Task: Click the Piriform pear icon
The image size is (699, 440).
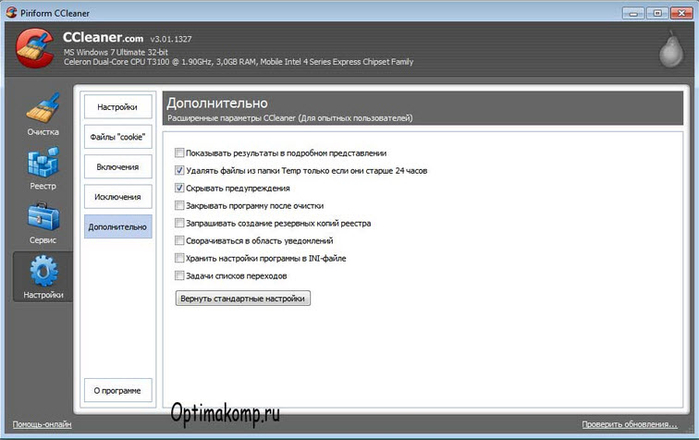Action: tap(671, 49)
